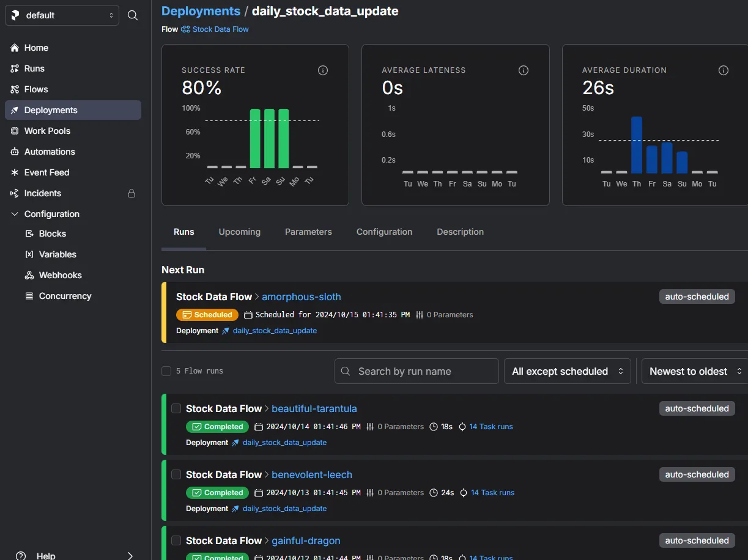The image size is (748, 560).
Task: Check the beautiful-tarantula run checkbox
Action: (176, 408)
